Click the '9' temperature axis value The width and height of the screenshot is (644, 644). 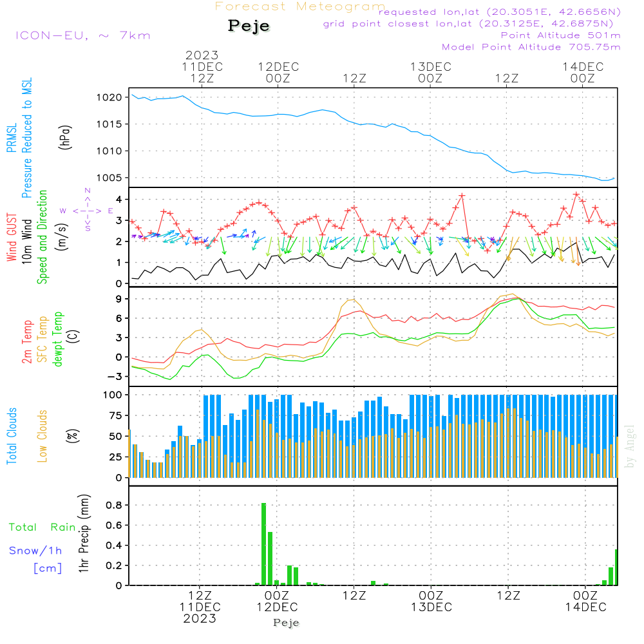click(118, 299)
